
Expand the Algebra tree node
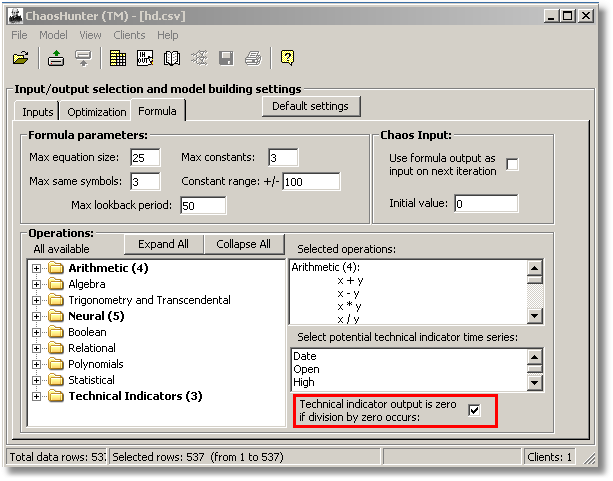36,284
